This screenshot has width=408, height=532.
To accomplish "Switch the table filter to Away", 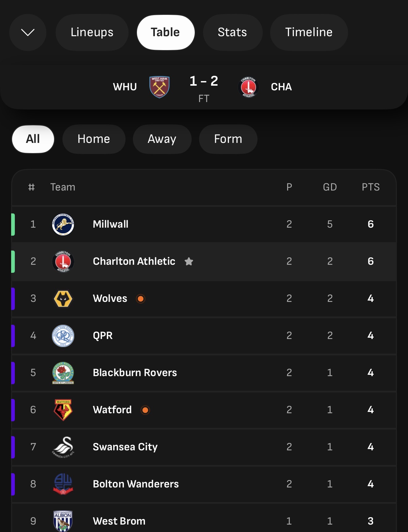I will 162,139.
